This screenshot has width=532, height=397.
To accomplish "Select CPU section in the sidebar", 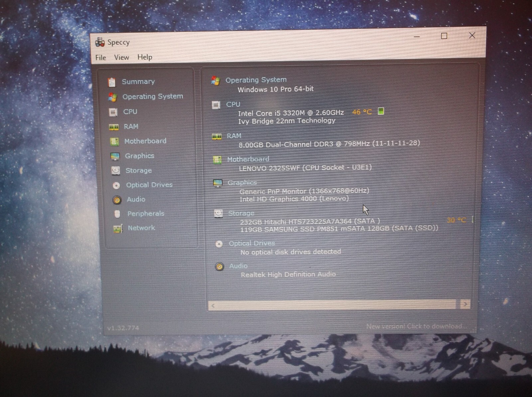I will point(130,112).
